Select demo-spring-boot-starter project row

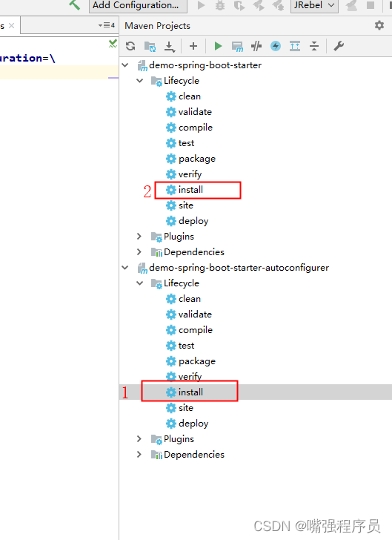256,65
